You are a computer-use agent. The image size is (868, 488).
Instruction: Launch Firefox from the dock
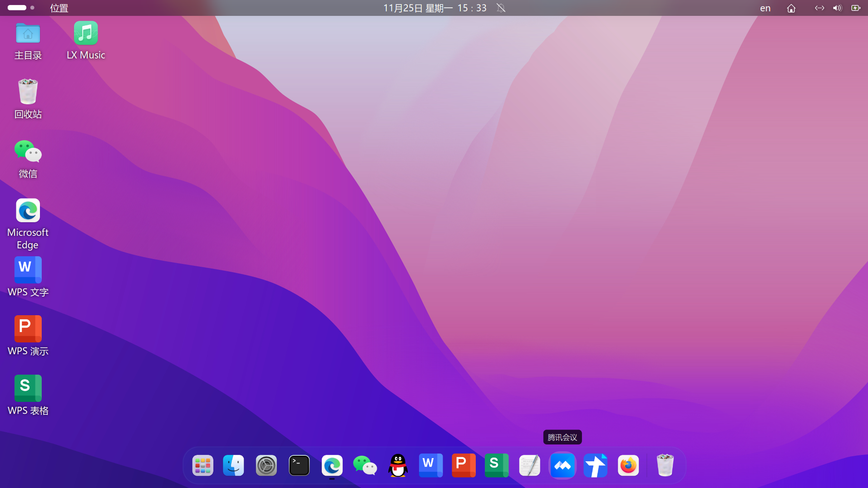pyautogui.click(x=628, y=465)
